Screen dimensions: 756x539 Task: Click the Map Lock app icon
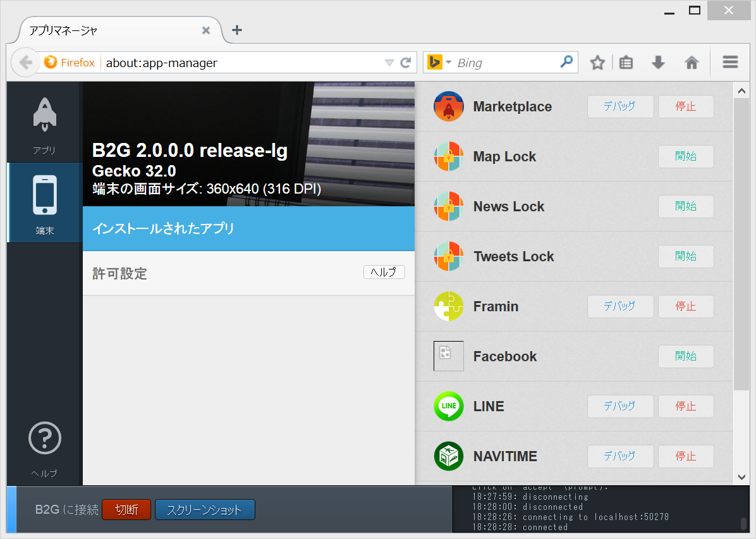click(x=448, y=156)
